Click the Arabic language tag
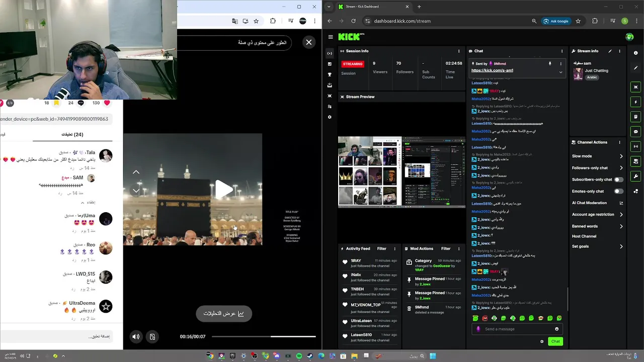The image size is (644, 362). pyautogui.click(x=592, y=77)
